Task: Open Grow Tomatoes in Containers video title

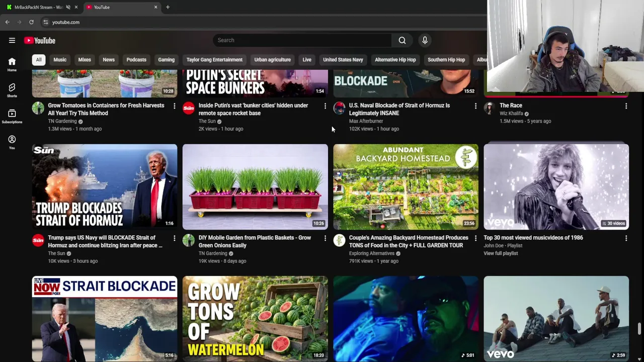Action: click(106, 109)
